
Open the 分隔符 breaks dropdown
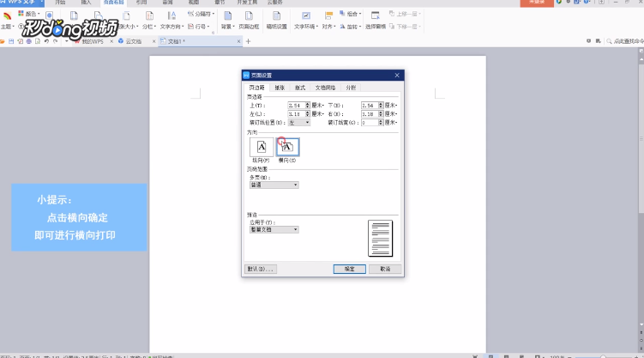pyautogui.click(x=202, y=14)
